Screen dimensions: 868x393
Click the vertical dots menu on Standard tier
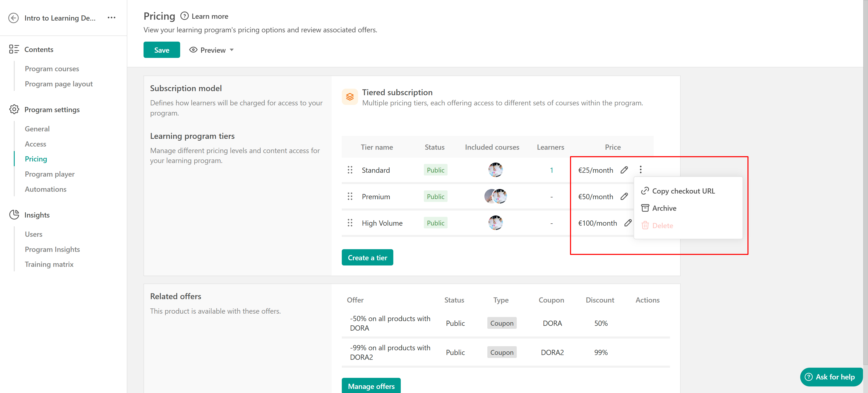pos(641,170)
